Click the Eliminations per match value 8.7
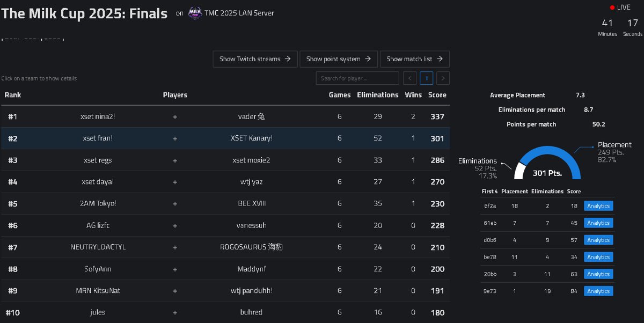The height and width of the screenshot is (323, 644). tap(588, 109)
